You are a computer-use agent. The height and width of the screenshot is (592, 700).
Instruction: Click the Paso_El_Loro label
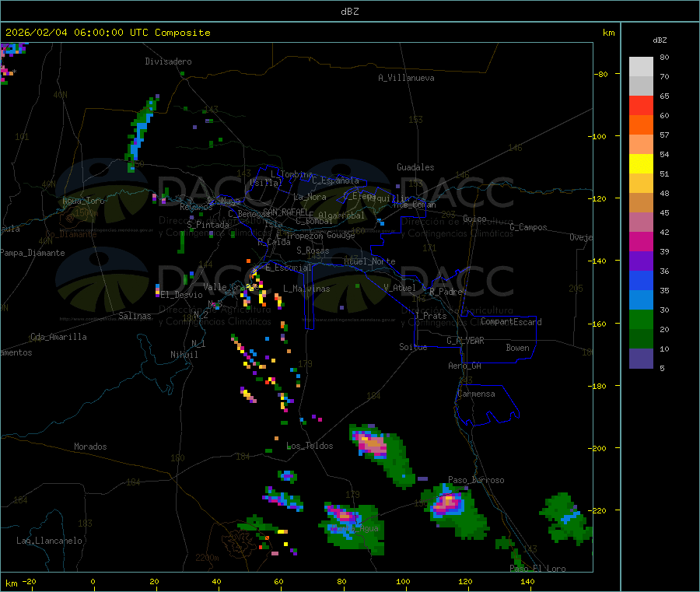[x=537, y=569]
